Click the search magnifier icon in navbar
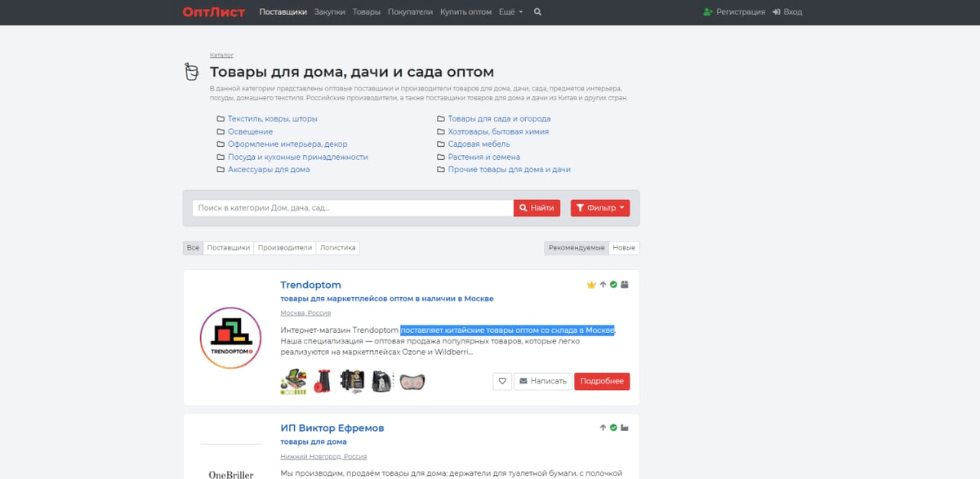Screen dimensions: 980x479 click(537, 12)
